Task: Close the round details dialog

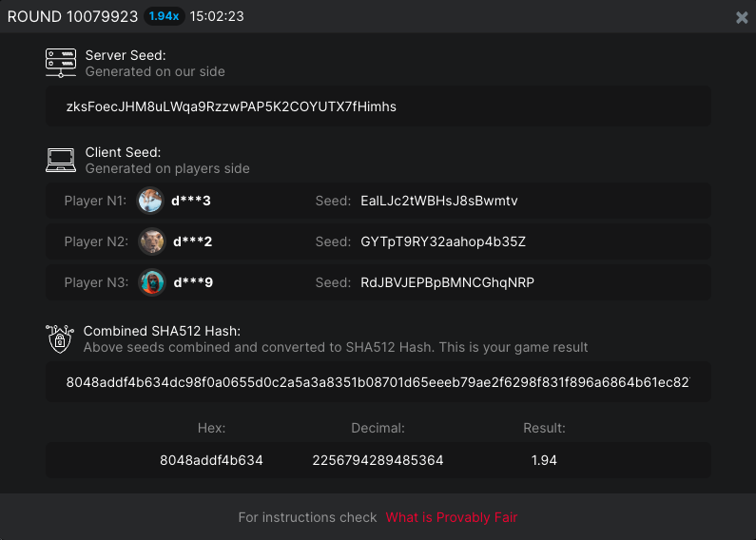Action: (x=742, y=17)
